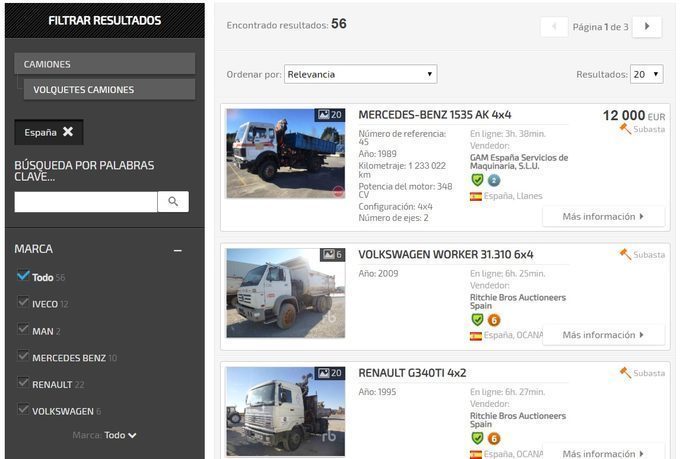Open the MERCEDES-BENZ 1535 AK 4x4 title link
The width and height of the screenshot is (680, 459).
coord(435,115)
